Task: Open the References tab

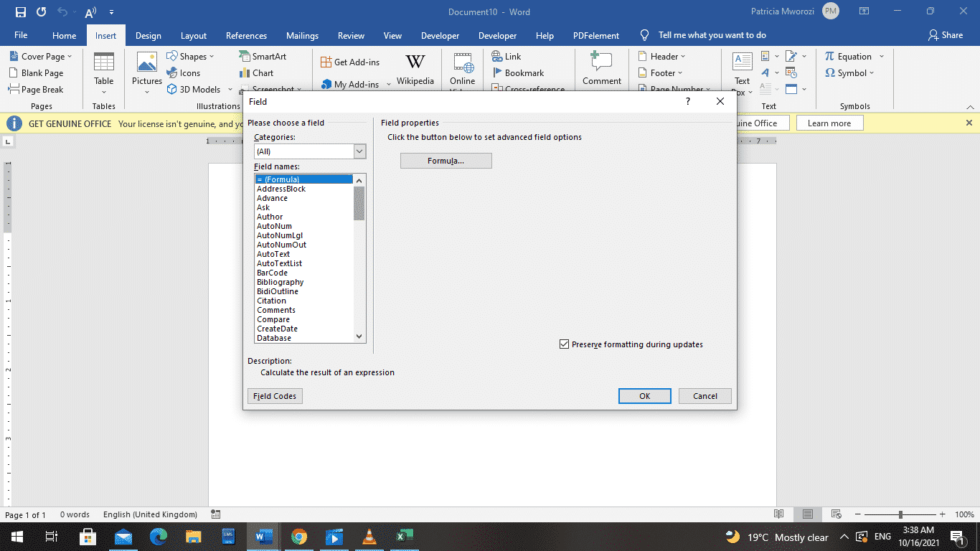Action: pyautogui.click(x=246, y=35)
